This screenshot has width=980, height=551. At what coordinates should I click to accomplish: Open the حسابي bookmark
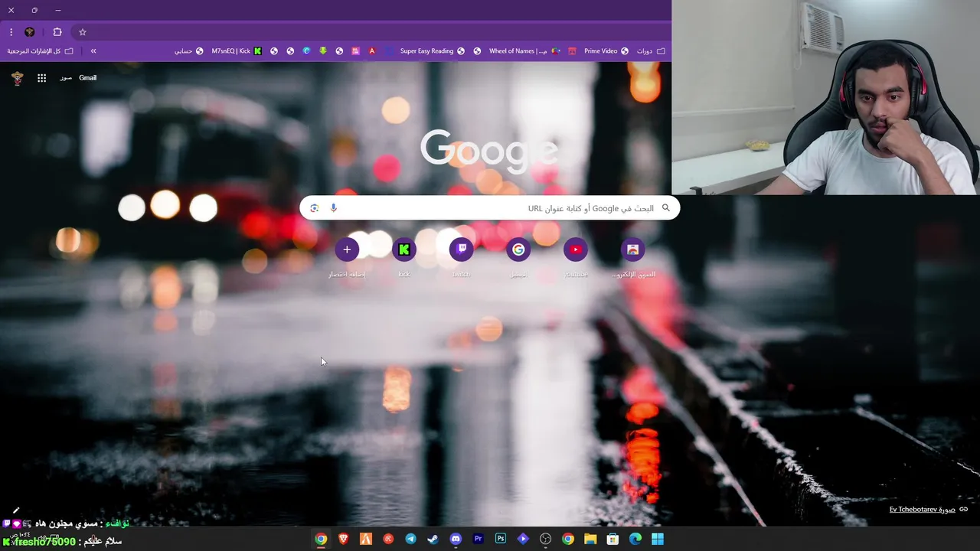point(188,51)
